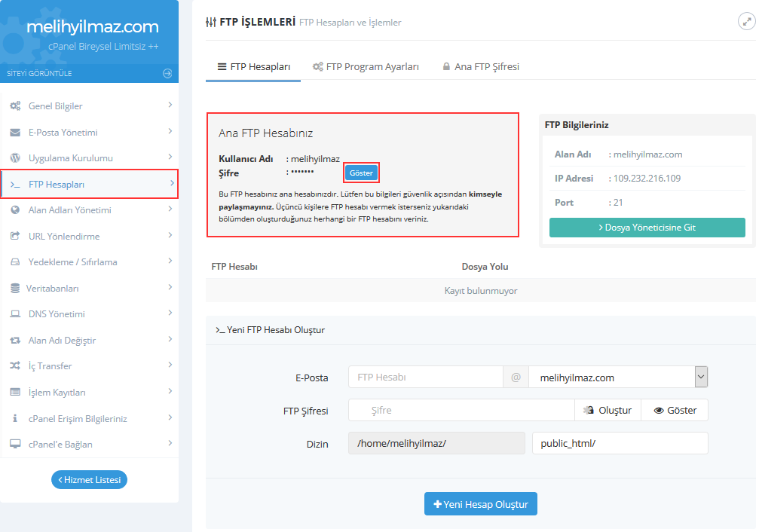Click the E-Posta Yönetimi envelope icon
This screenshot has height=532, width=759.
click(15, 133)
